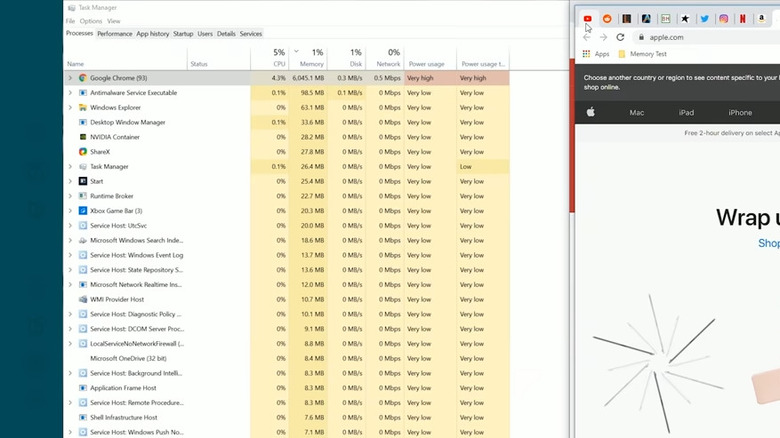Open the Options menu in Task Manager
Viewport: 780px width, 438px height.
click(91, 21)
